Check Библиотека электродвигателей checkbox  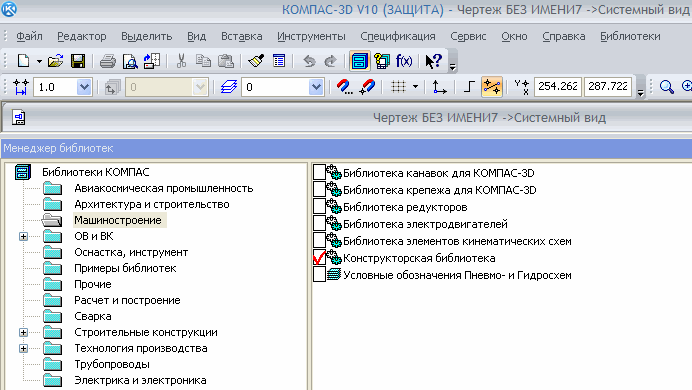pos(319,223)
